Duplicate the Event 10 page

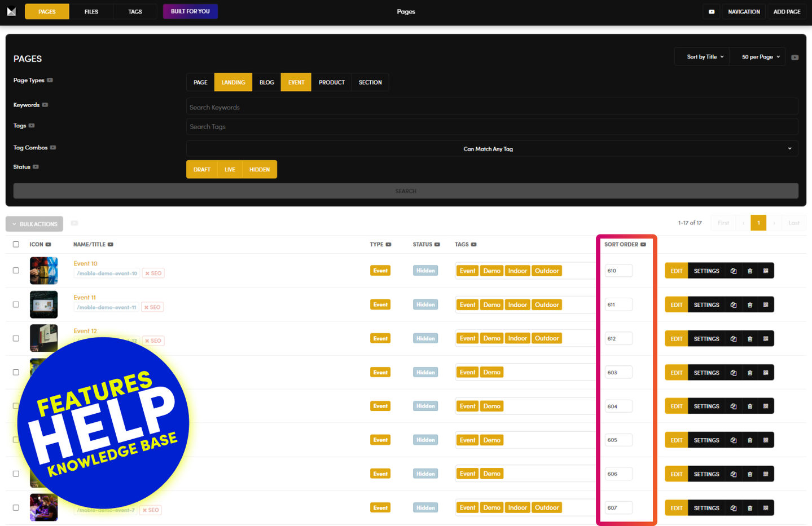click(x=733, y=271)
